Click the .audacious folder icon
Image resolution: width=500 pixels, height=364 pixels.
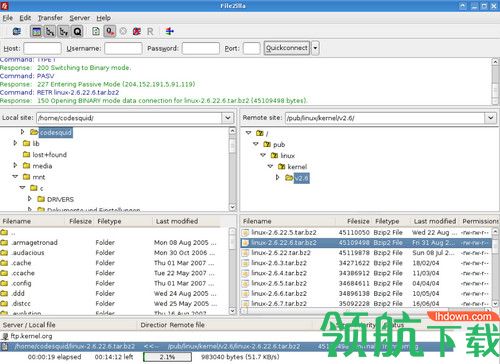(x=4, y=253)
